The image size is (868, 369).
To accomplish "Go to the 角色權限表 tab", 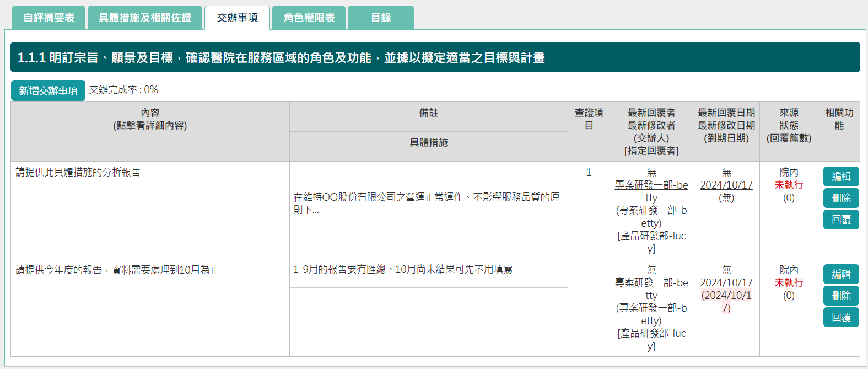I will [309, 18].
